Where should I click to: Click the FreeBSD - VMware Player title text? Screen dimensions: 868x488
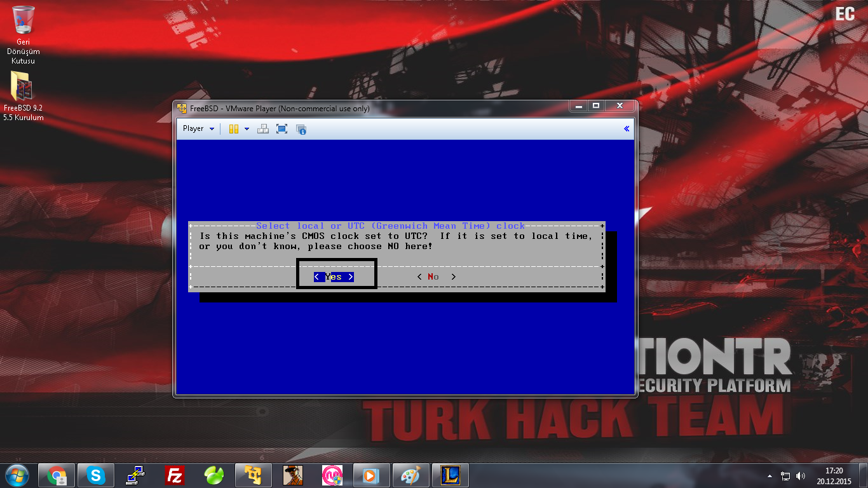(x=280, y=109)
